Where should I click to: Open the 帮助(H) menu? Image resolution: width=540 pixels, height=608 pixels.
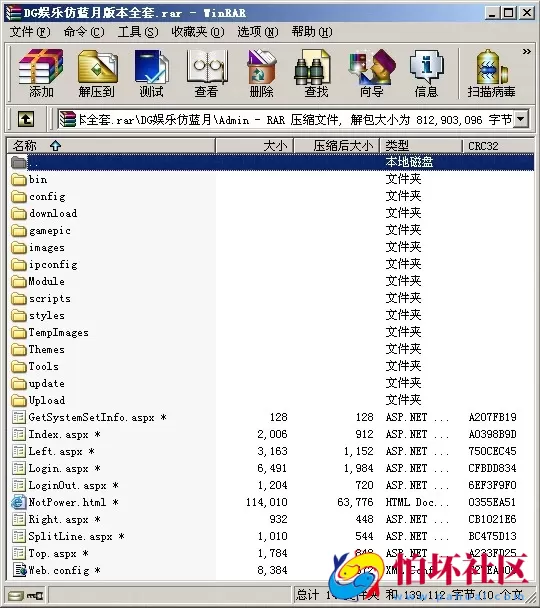[312, 32]
